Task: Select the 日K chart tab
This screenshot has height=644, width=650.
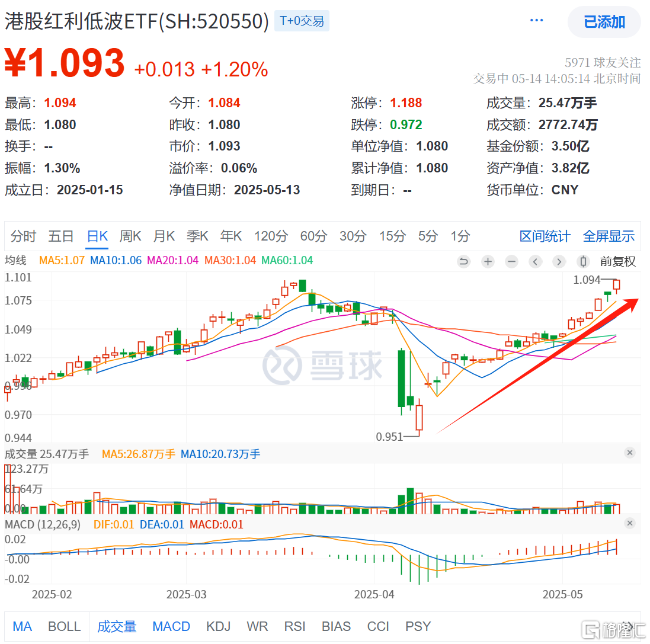Action: pyautogui.click(x=97, y=236)
